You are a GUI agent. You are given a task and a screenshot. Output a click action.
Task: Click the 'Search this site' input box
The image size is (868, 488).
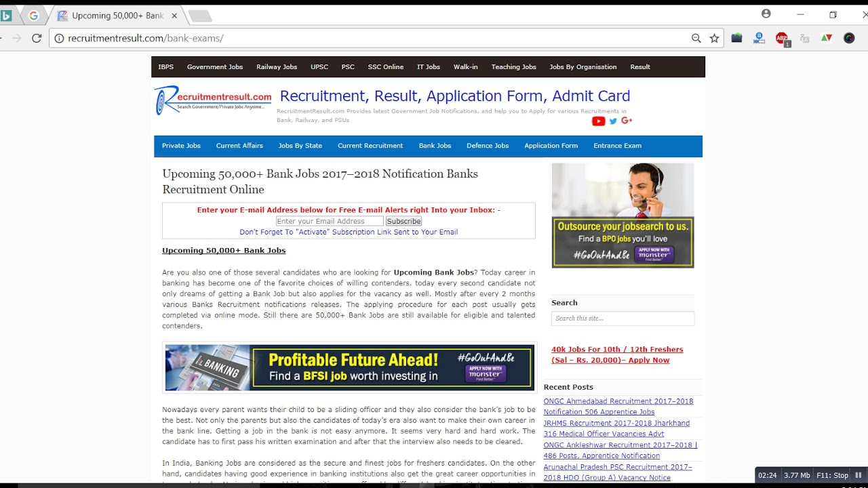pos(623,319)
